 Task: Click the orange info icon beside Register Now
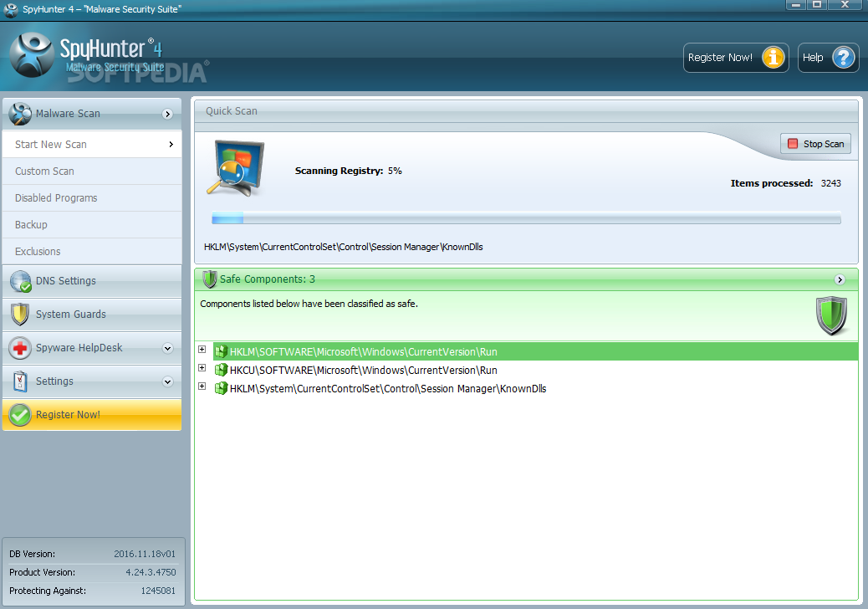click(774, 58)
